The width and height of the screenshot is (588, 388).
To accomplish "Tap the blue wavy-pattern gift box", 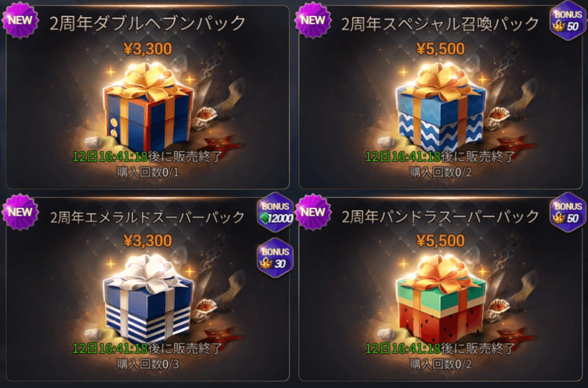I will click(441, 110).
